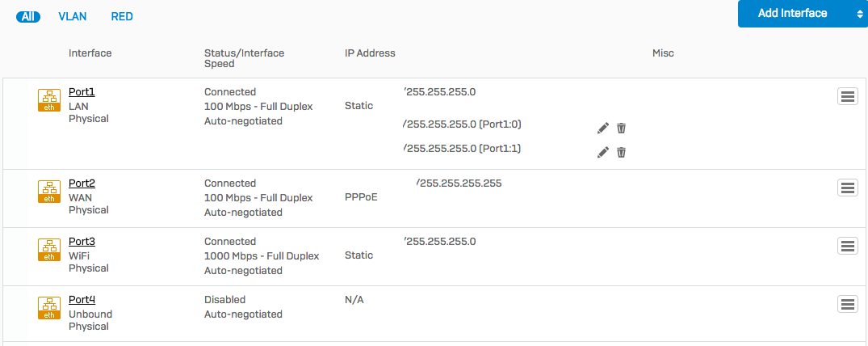868x346 pixels.
Task: Click the Port3 ethernet interface icon
Action: click(49, 250)
